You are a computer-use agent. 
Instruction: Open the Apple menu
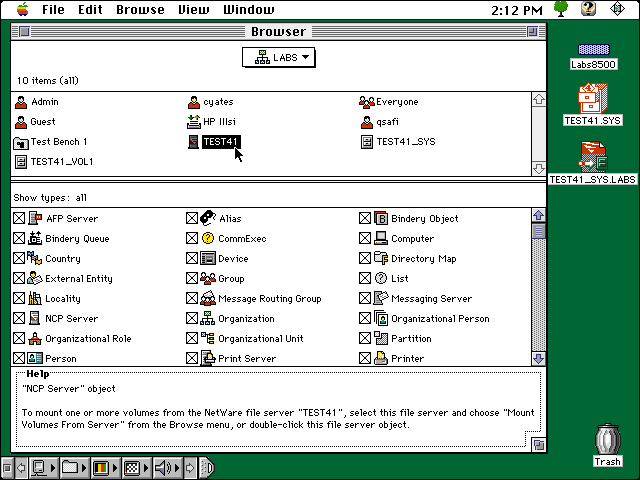(x=23, y=9)
